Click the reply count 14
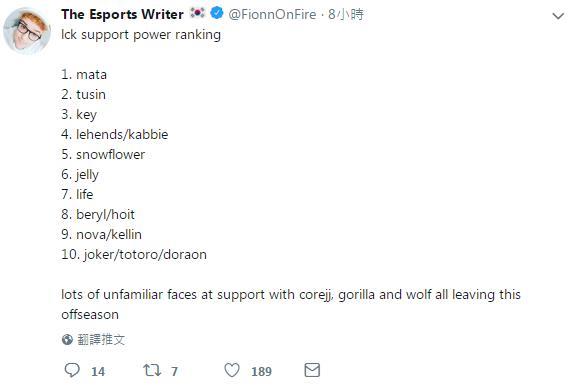Image resolution: width=577 pixels, height=387 pixels. 98,371
